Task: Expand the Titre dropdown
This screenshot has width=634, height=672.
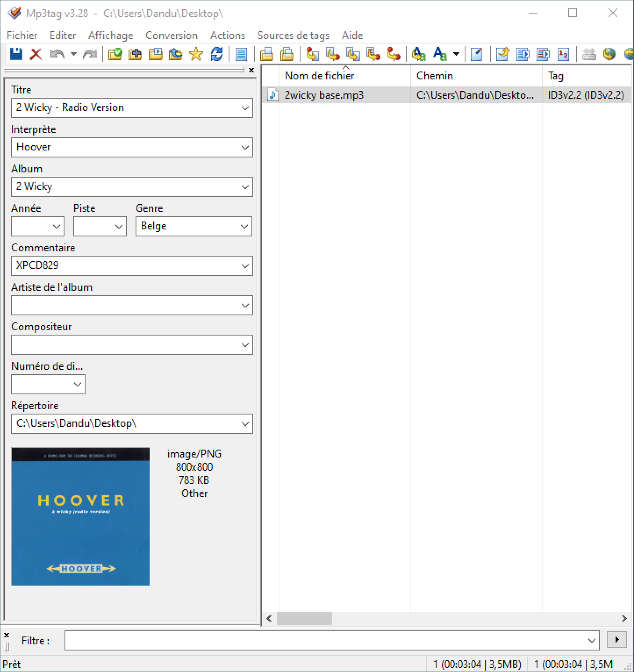Action: point(245,108)
